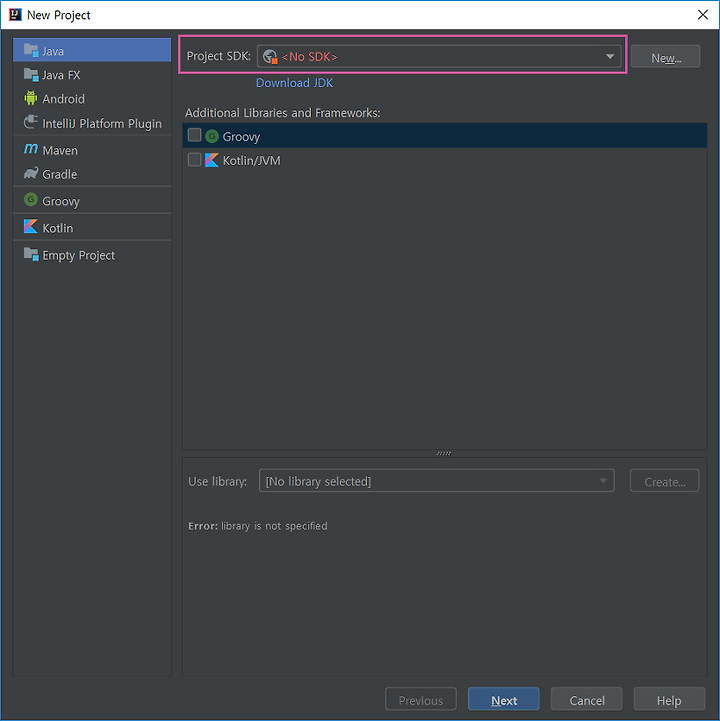Click the Cancel button
This screenshot has width=720, height=721.
coord(587,700)
